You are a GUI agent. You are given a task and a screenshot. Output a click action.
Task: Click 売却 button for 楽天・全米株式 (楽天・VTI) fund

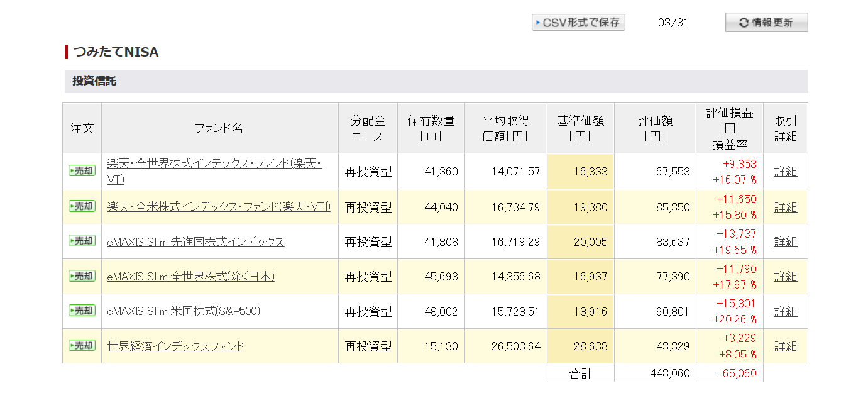pos(82,206)
